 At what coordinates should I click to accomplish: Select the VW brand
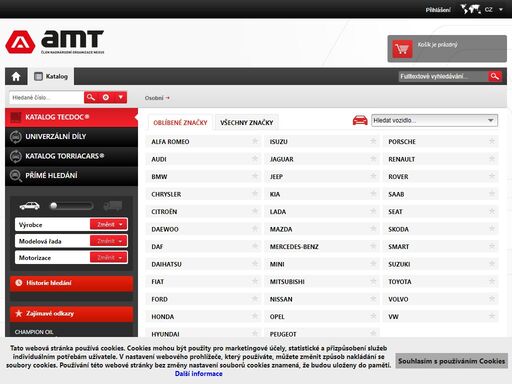click(441, 316)
